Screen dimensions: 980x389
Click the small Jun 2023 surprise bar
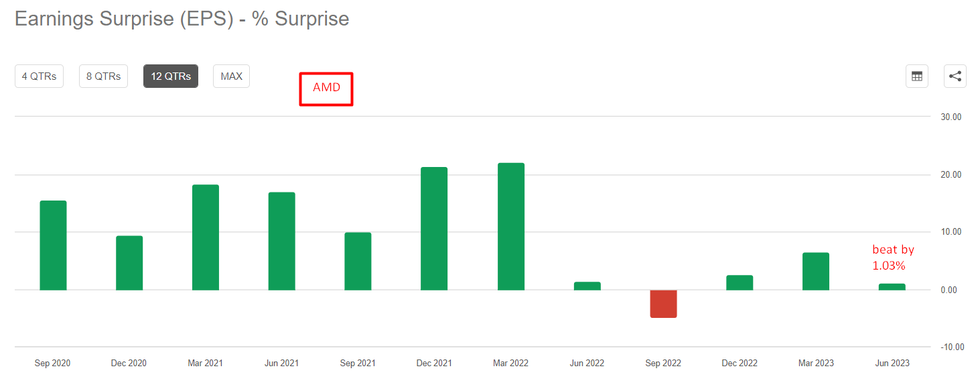[x=892, y=286]
